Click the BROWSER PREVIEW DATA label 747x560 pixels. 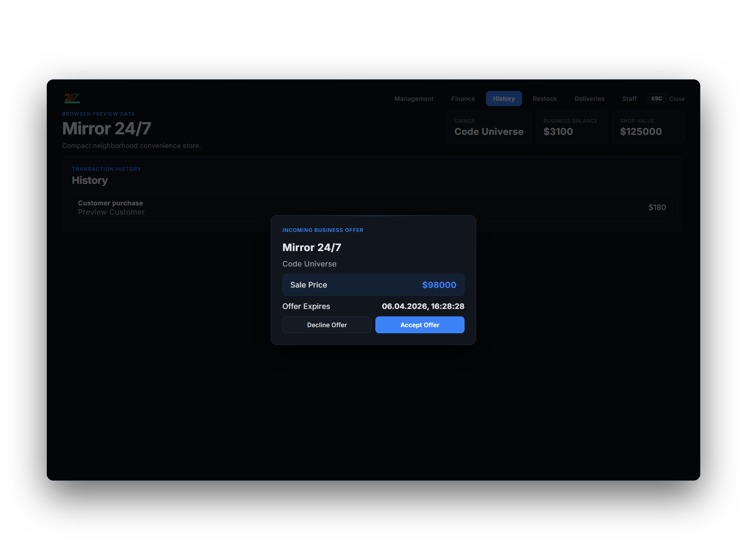coord(99,114)
